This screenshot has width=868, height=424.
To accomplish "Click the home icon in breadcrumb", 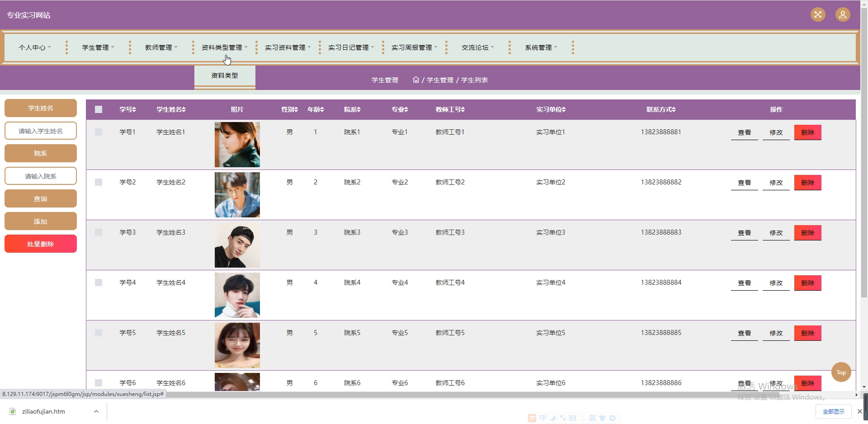I will pos(416,80).
